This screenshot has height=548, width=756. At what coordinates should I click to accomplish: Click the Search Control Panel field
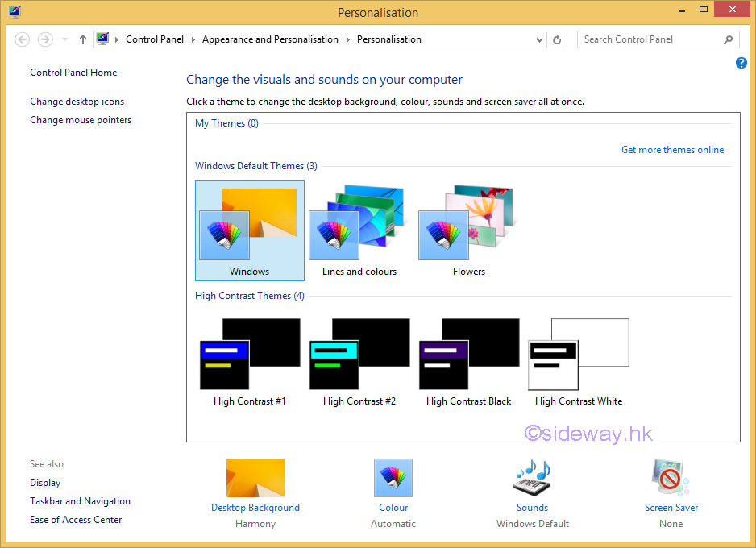649,39
